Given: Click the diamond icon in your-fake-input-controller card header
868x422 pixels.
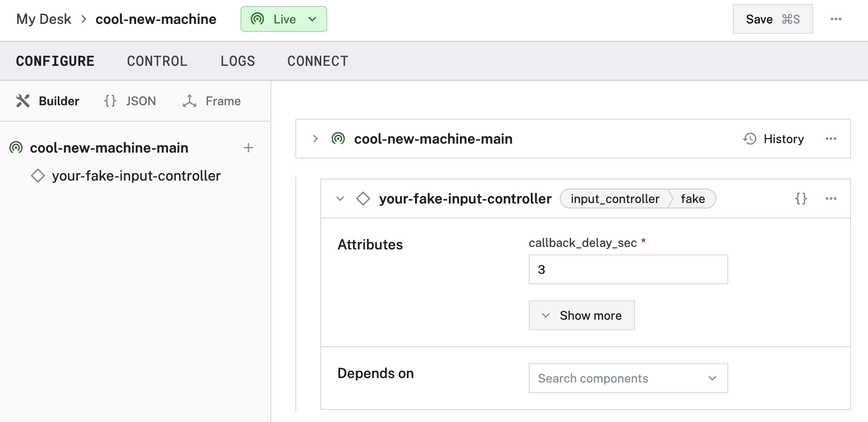Looking at the screenshot, I should coord(363,199).
